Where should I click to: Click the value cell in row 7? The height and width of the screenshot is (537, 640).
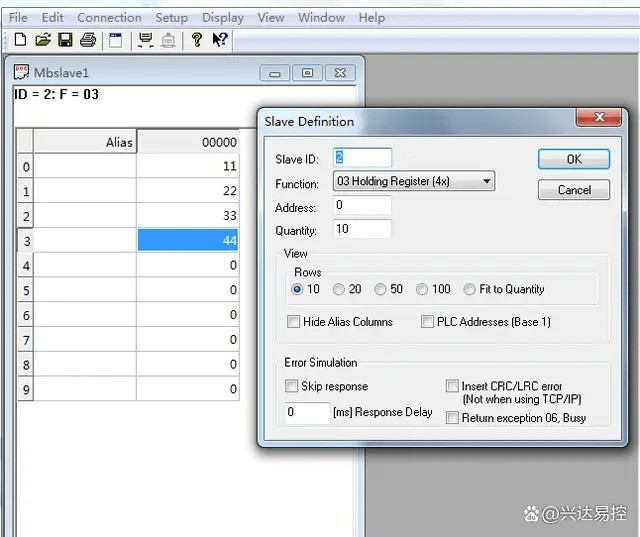(188, 340)
